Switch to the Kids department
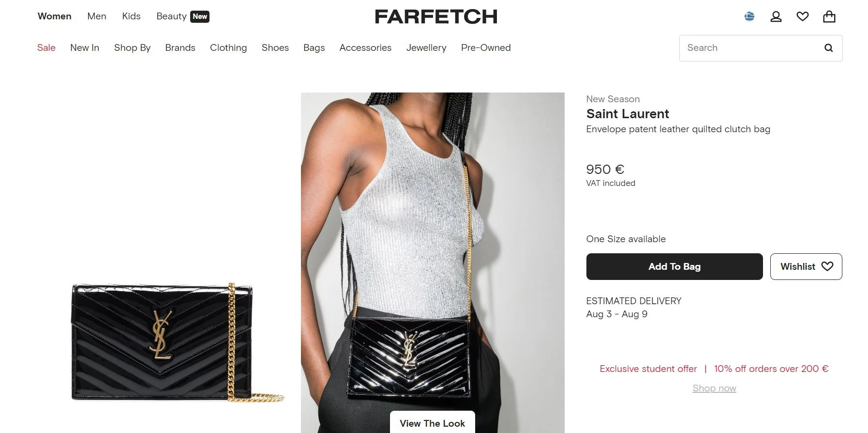 [x=131, y=16]
